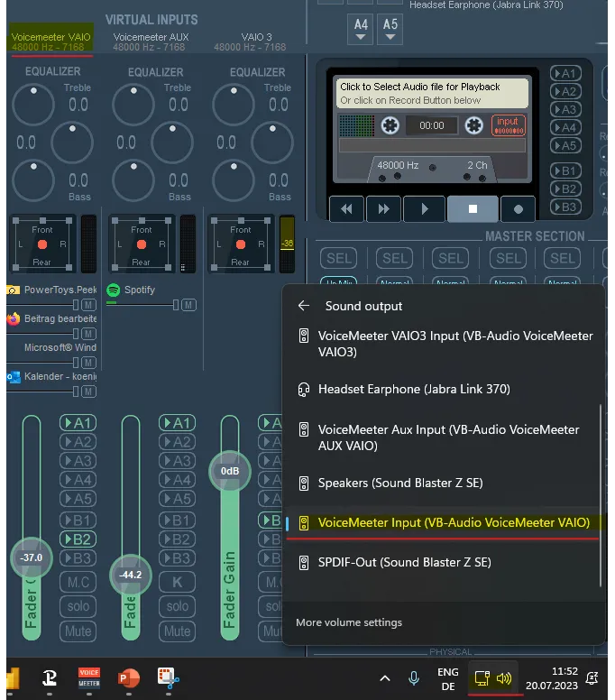
Task: Toggle B2 bus on Voicemeeter VAIO strip
Action: pos(78,539)
